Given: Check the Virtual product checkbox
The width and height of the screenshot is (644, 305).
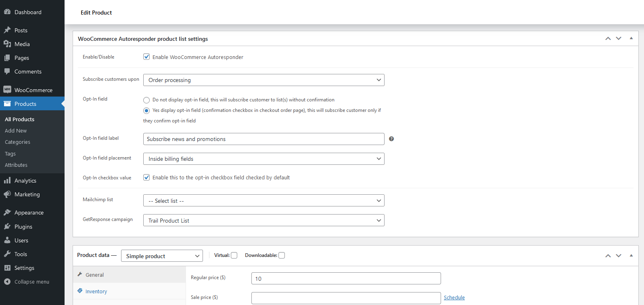Looking at the screenshot, I should point(234,255).
